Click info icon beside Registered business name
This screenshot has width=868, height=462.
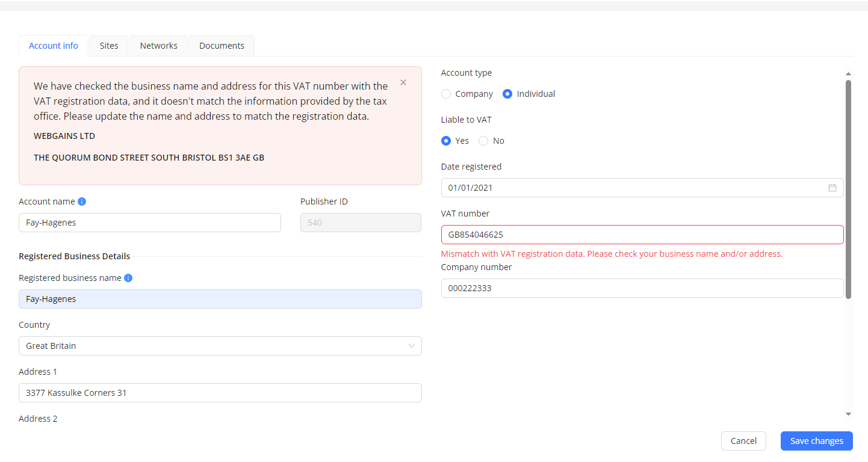pyautogui.click(x=128, y=278)
